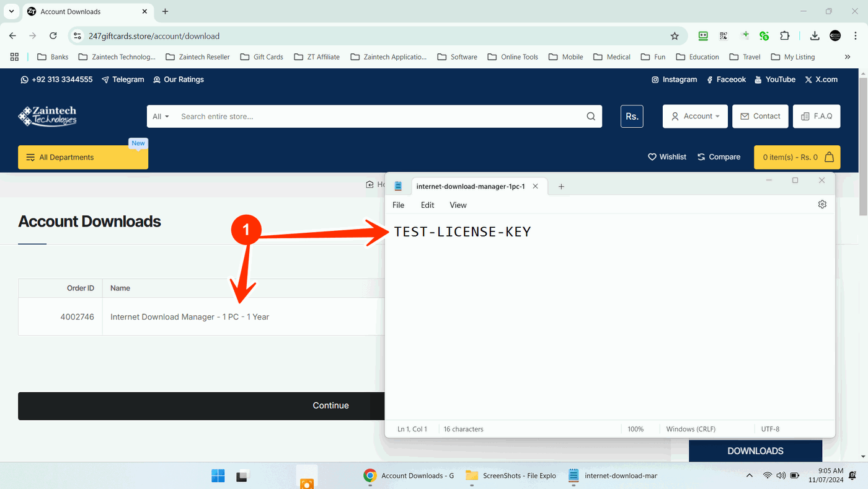This screenshot has height=489, width=868.
Task: Open the Chrome profile avatar
Action: click(835, 36)
